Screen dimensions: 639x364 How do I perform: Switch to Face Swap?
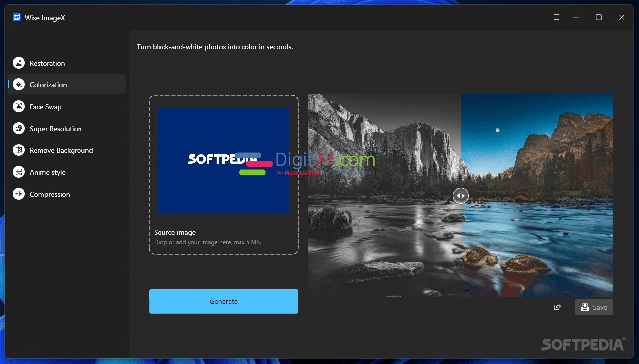pos(67,107)
